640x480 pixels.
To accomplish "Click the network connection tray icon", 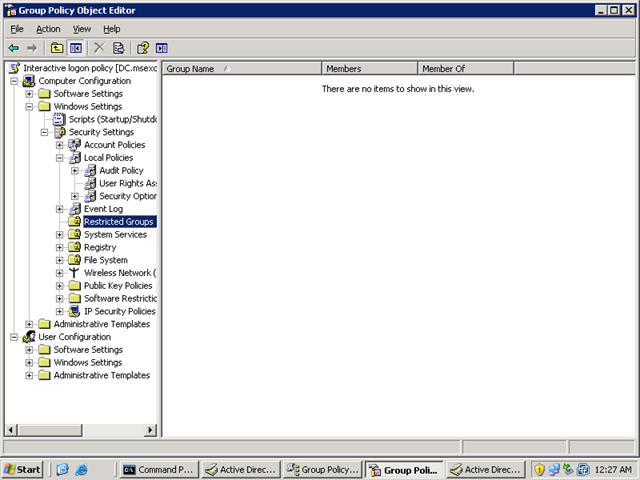I will 554,470.
